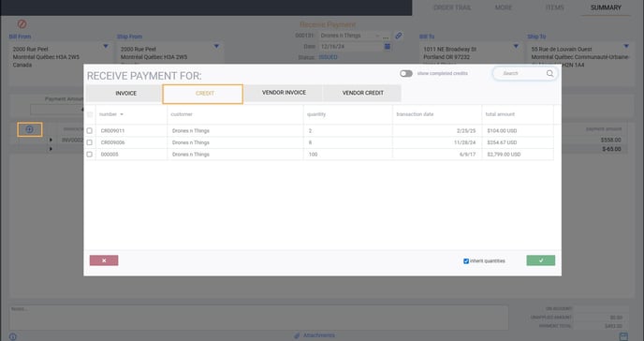Click the info icon at bottom left
This screenshot has width=644, height=341.
pyautogui.click(x=13, y=337)
